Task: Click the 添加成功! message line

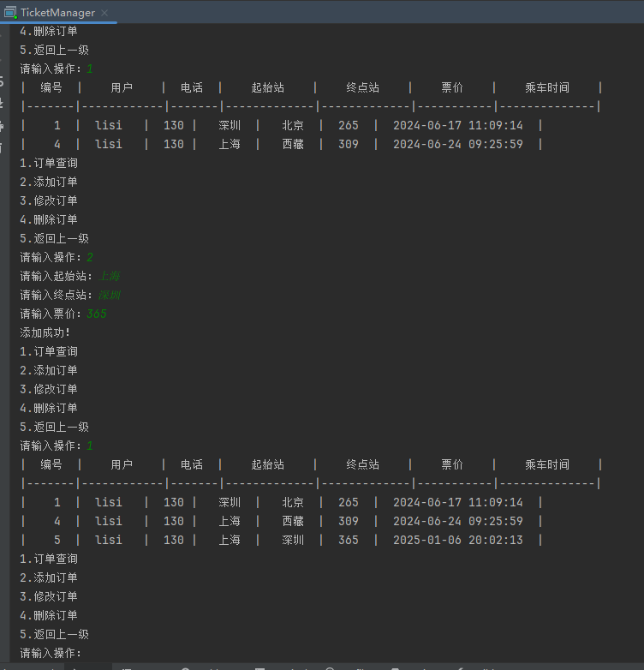Action: 45,332
